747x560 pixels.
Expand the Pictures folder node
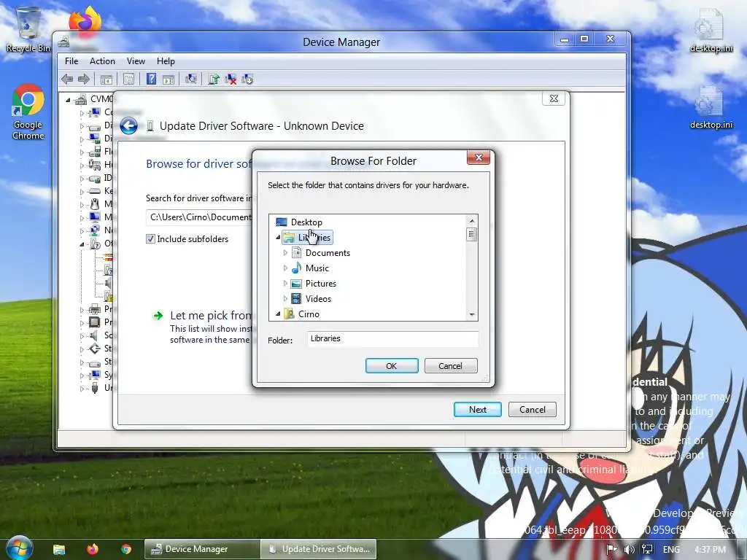click(285, 284)
